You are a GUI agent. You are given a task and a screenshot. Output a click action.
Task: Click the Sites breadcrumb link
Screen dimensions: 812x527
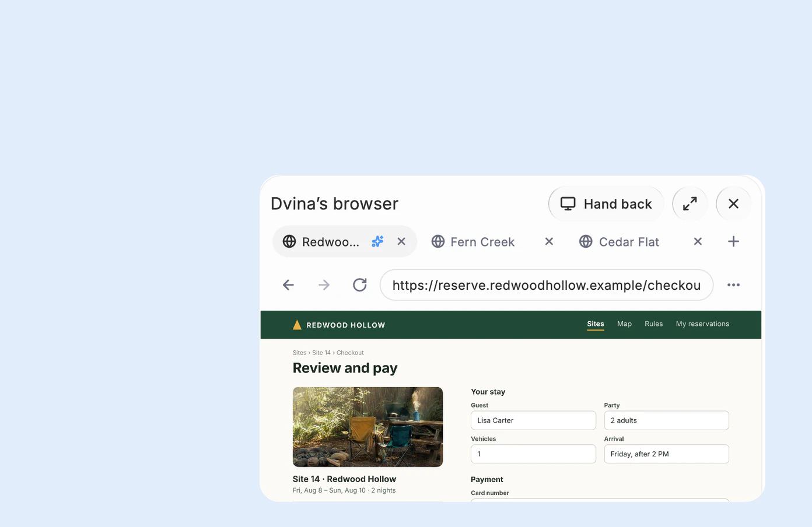pyautogui.click(x=299, y=353)
